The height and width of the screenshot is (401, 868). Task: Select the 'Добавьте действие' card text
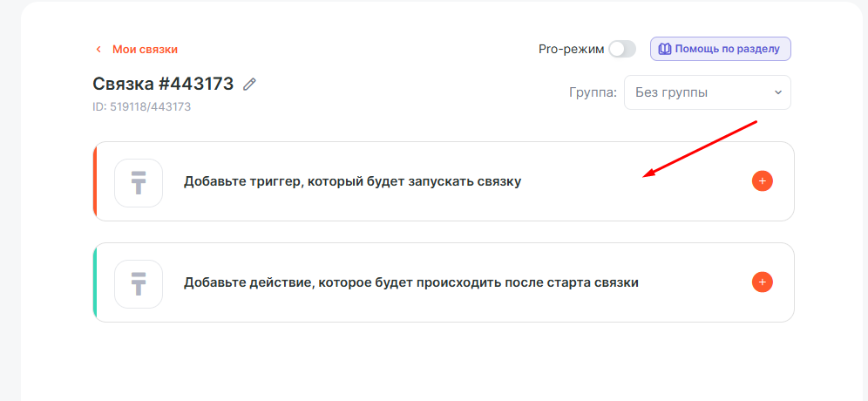tap(410, 283)
